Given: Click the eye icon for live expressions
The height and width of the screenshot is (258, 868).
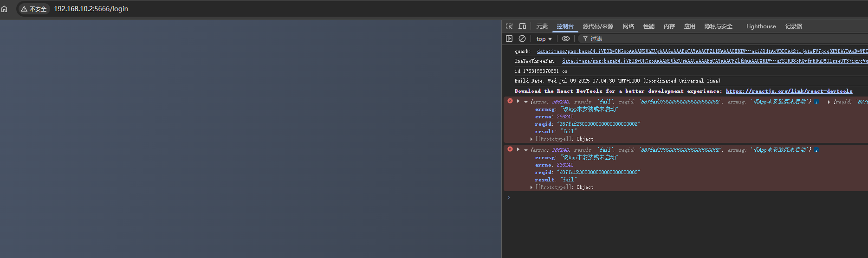Looking at the screenshot, I should click(x=566, y=39).
